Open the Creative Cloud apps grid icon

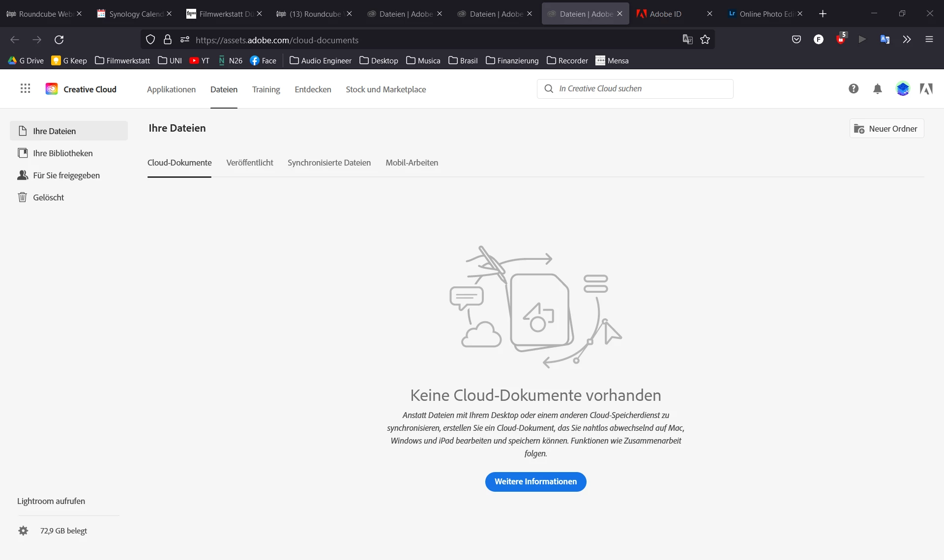pyautogui.click(x=25, y=88)
